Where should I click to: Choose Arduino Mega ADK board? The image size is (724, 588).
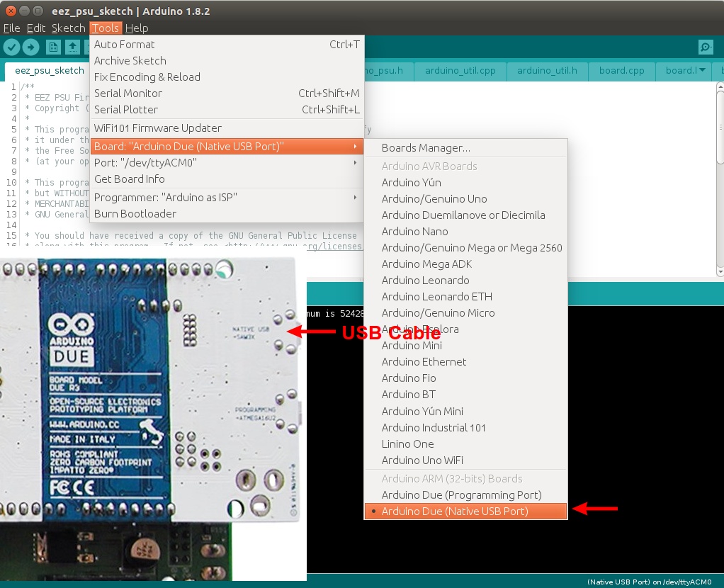pos(466,264)
